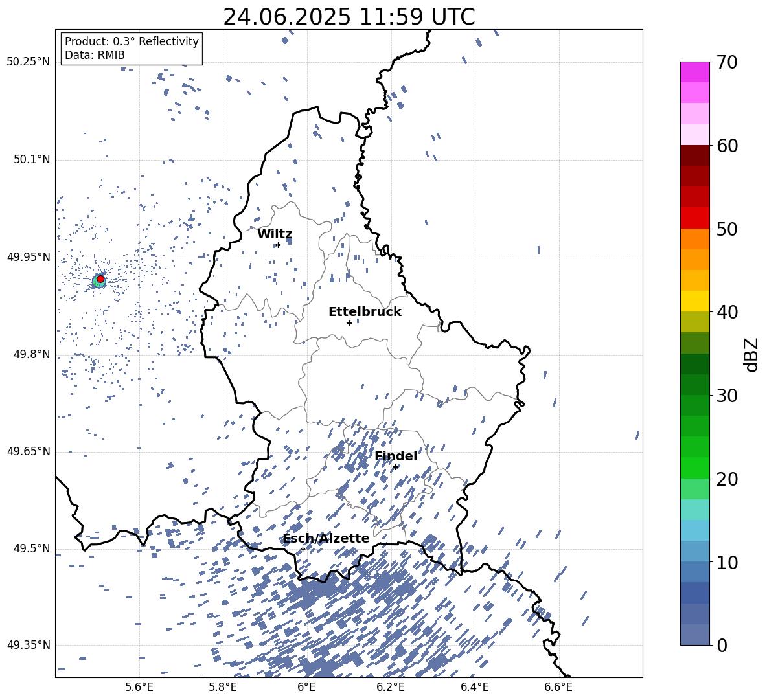Click the Ettelbruck city label
The height and width of the screenshot is (700, 767).
click(x=365, y=312)
